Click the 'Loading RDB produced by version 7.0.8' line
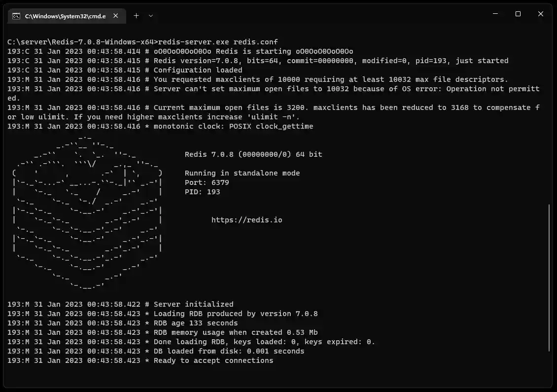The height and width of the screenshot is (392, 557). 162,314
